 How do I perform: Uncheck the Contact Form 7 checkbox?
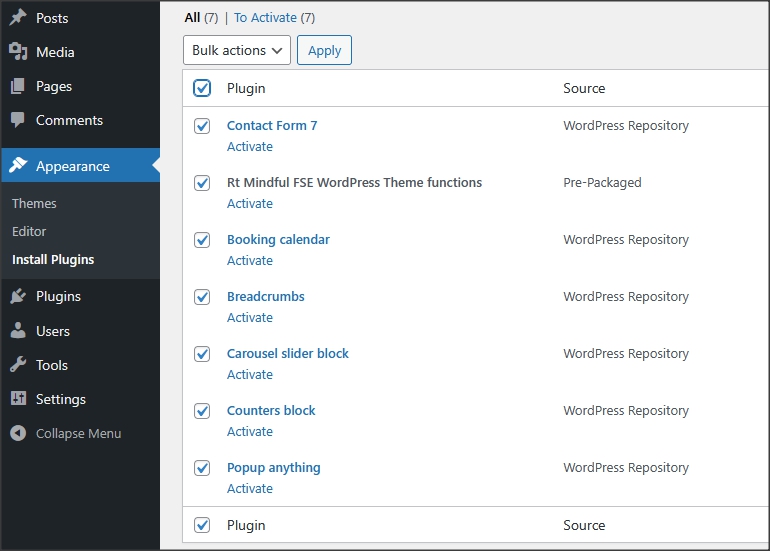coord(202,126)
